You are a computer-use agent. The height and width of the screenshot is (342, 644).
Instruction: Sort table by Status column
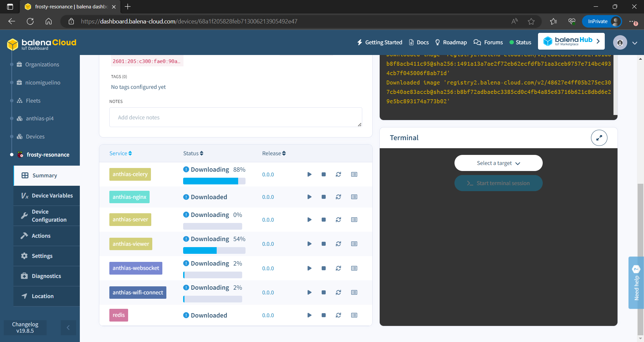193,153
